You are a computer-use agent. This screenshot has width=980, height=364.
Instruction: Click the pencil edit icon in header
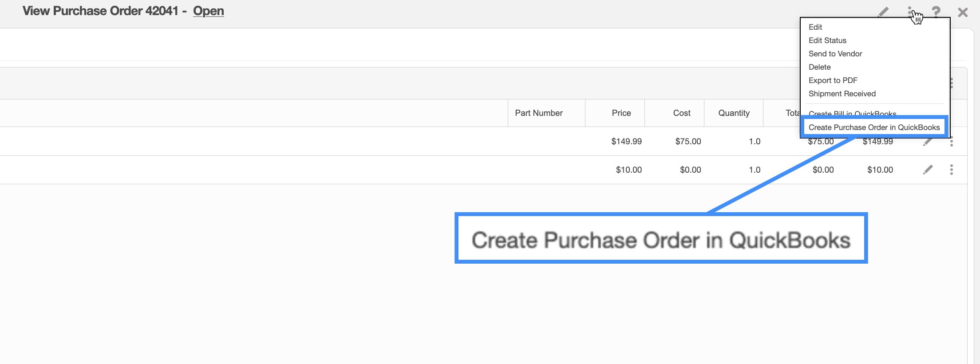click(883, 12)
